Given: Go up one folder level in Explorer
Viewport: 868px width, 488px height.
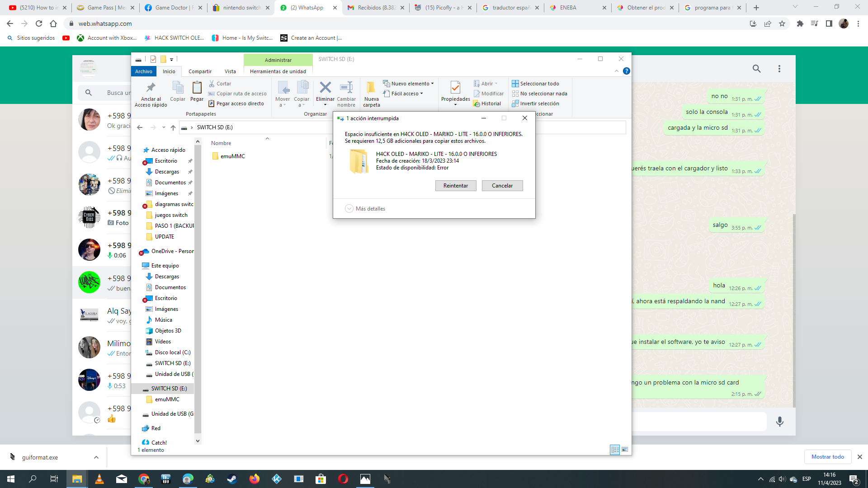Looking at the screenshot, I should click(173, 127).
